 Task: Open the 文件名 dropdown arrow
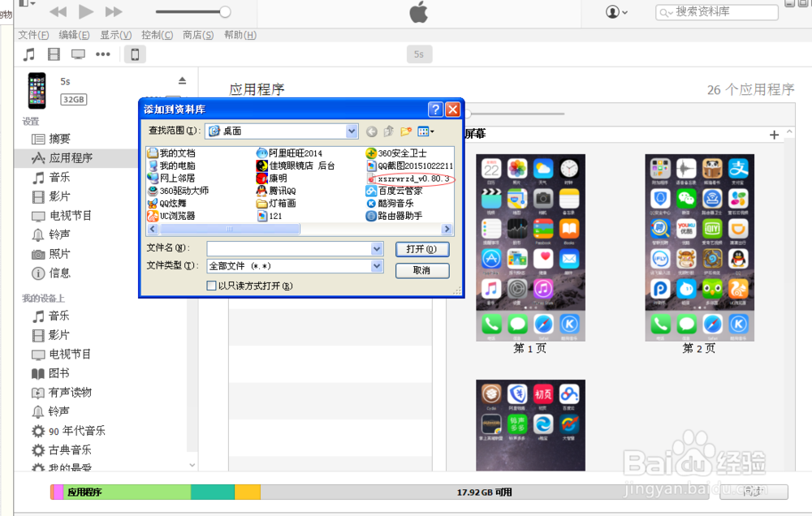(377, 249)
